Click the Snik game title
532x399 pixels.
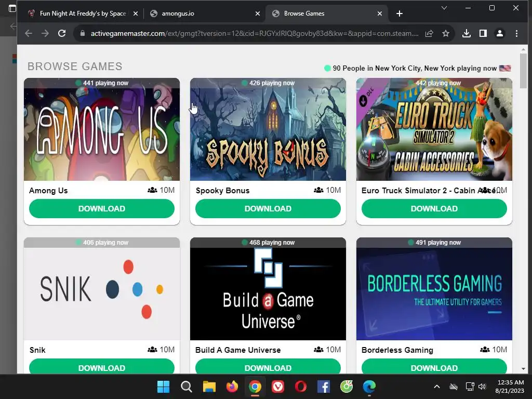tap(37, 350)
